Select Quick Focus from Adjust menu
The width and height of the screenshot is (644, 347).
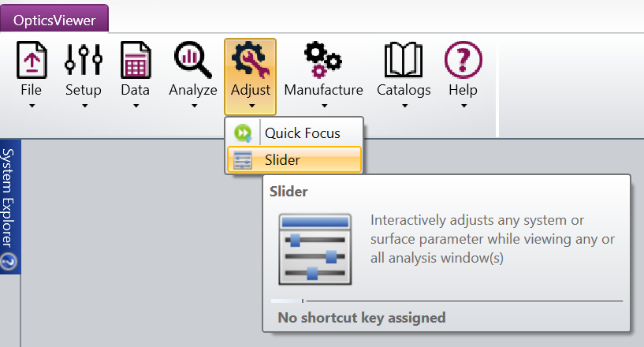[302, 133]
